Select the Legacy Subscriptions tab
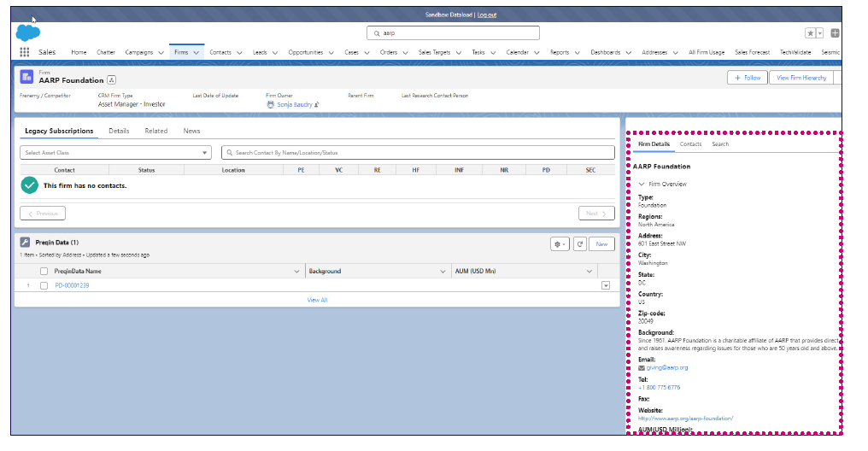 [59, 132]
